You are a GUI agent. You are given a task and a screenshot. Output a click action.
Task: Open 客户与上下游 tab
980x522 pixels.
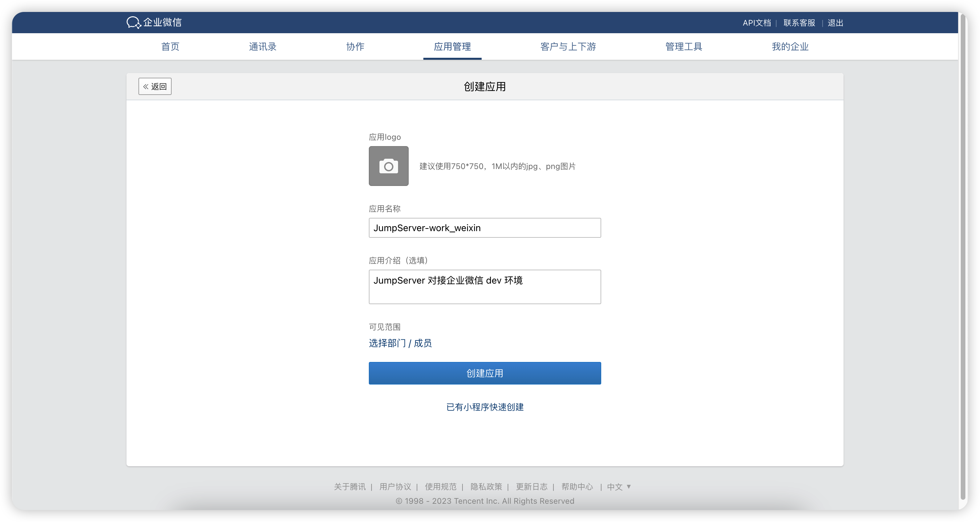pos(568,46)
